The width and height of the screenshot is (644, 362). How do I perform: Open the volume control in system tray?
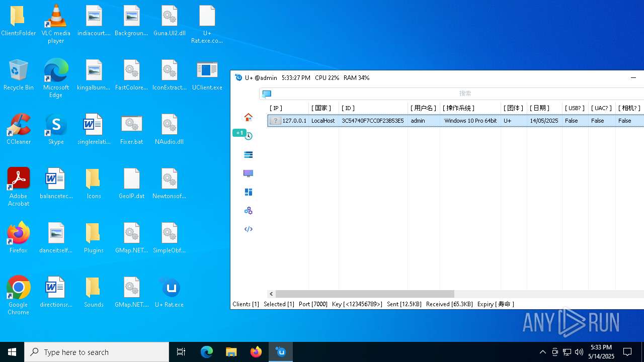[x=579, y=352]
